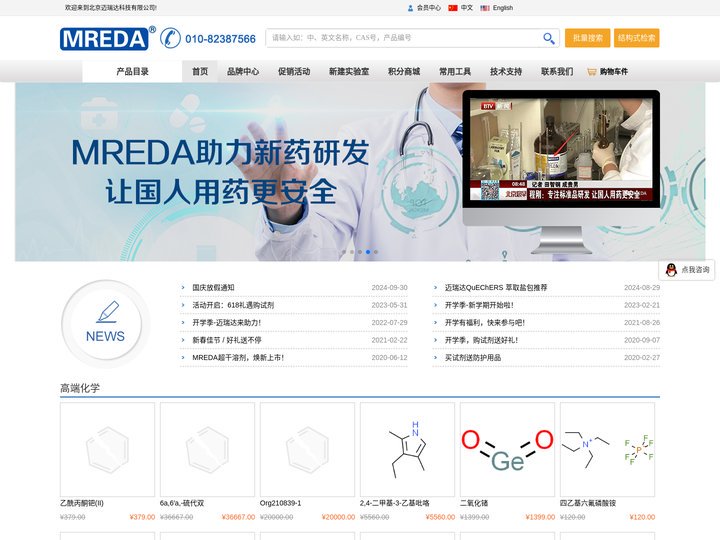The width and height of the screenshot is (720, 540).
Task: Open the 乙酰丙酮钯(II) product thumbnail
Action: tap(107, 450)
